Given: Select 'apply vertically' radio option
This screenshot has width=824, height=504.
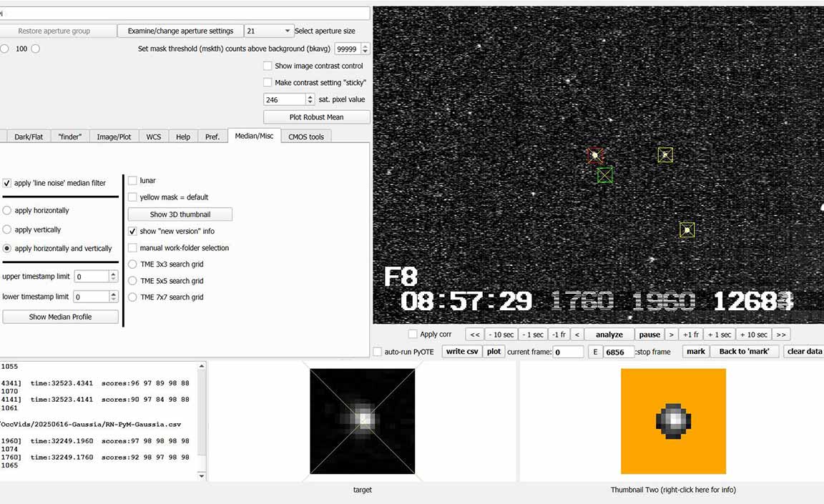Looking at the screenshot, I should point(7,230).
